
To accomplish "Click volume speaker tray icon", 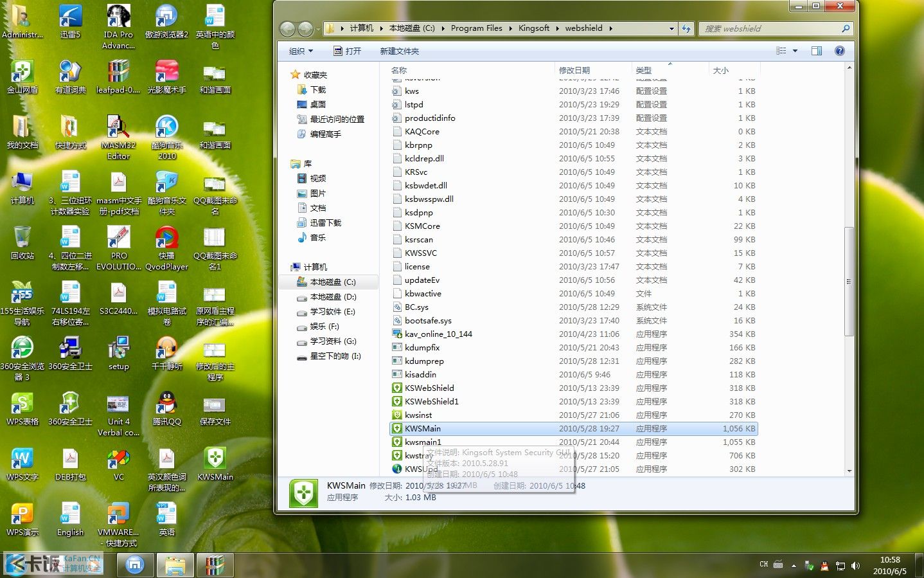I will coord(855,565).
